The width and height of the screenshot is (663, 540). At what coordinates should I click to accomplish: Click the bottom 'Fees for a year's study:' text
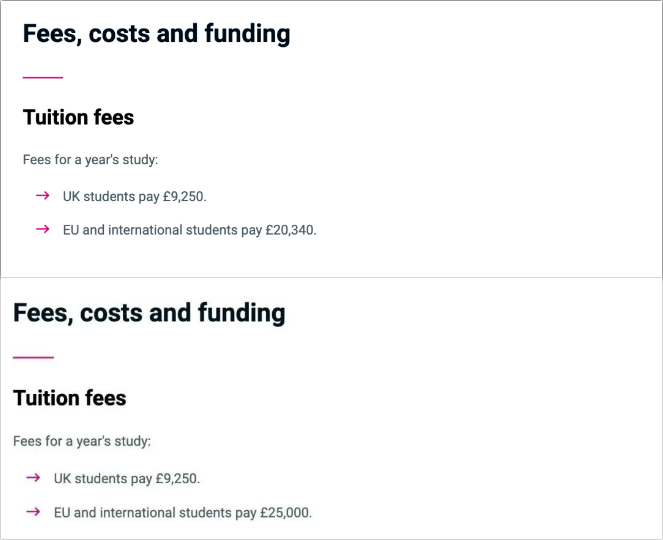[82, 441]
